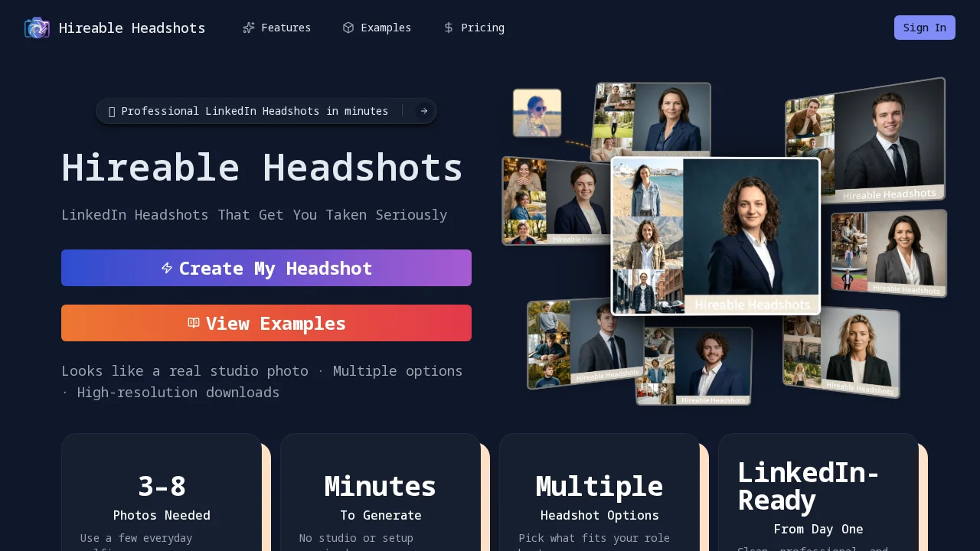Click the beach selfie photo in the top-left collage
The height and width of the screenshot is (551, 980).
coord(537,112)
